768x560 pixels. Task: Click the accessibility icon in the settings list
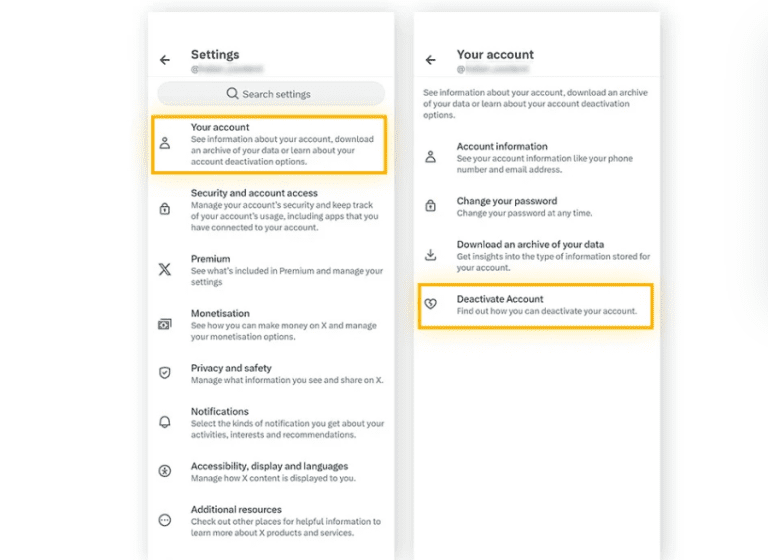coord(165,470)
